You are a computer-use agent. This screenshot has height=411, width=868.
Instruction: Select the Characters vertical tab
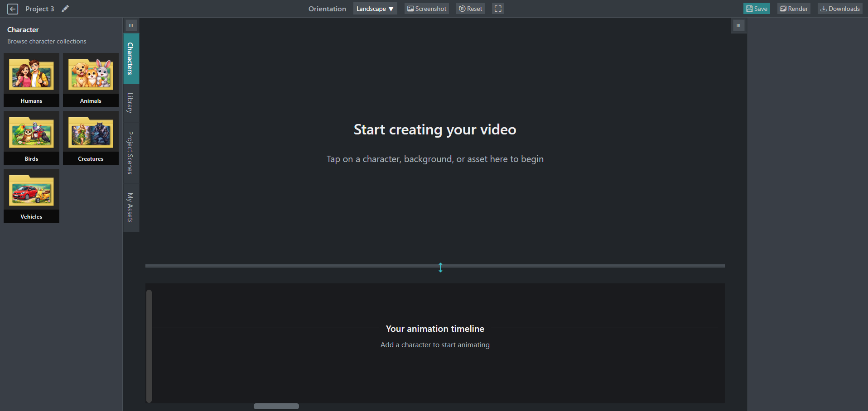tap(131, 58)
